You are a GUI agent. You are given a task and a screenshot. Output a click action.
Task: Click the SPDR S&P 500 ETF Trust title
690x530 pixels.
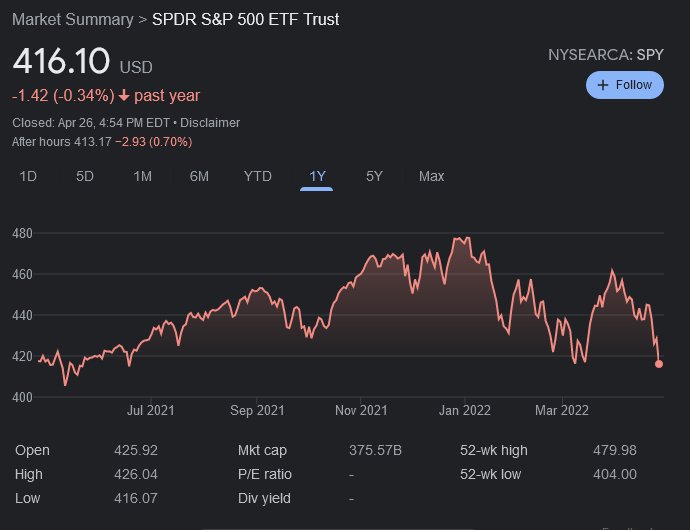pyautogui.click(x=246, y=19)
